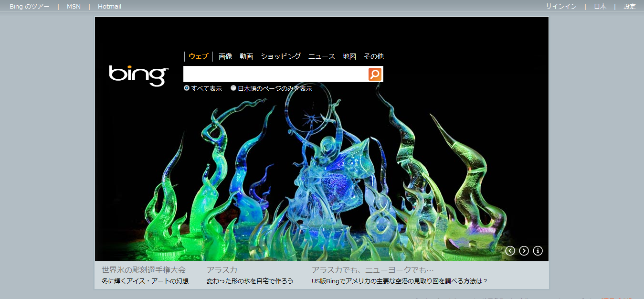644x299 pixels.
Task: Open the 日本 region selector
Action: (600, 6)
